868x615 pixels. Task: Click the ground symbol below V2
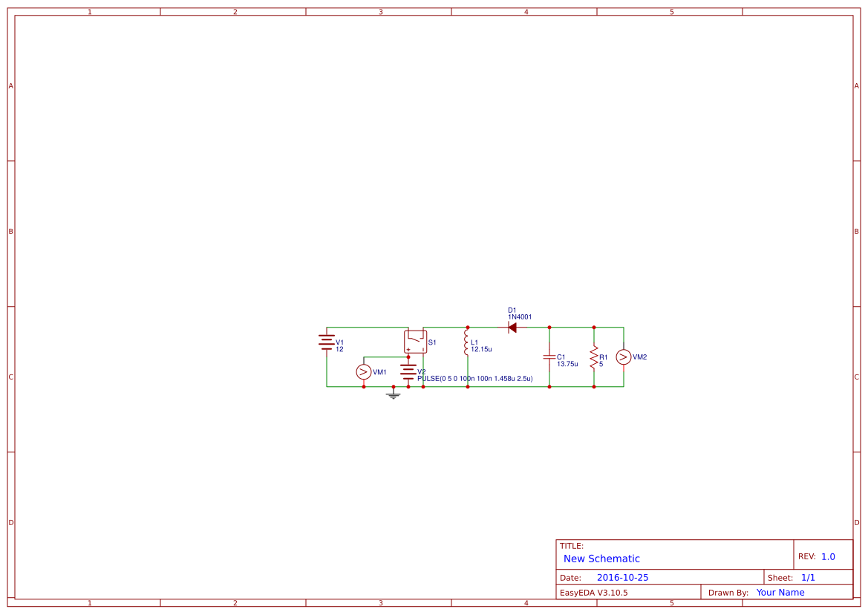coord(392,394)
